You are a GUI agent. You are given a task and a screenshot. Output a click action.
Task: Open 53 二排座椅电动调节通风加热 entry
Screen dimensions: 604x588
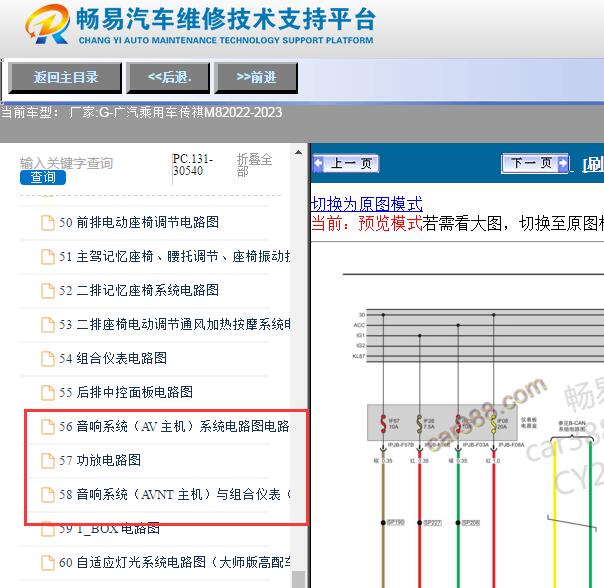tap(174, 324)
